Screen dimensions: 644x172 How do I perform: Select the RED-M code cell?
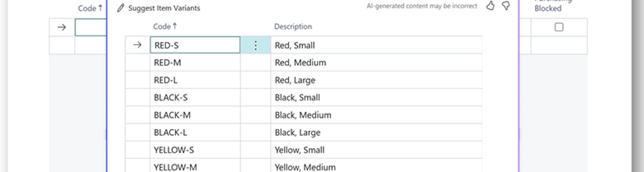click(195, 62)
